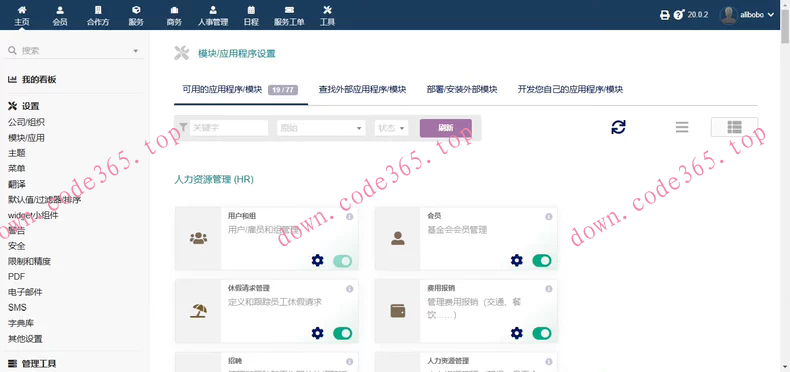Open the 翻译 sidebar link
The height and width of the screenshot is (372, 790).
click(x=17, y=184)
